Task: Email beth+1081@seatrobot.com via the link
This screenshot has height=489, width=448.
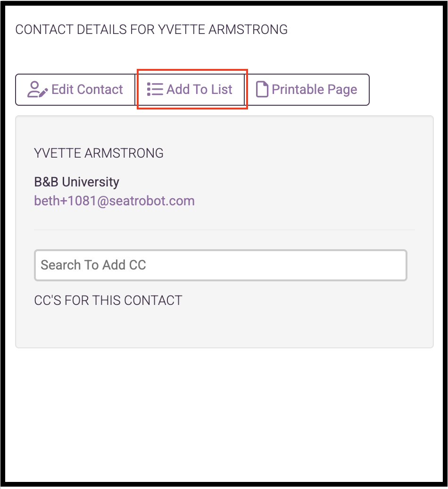Action: coord(114,201)
